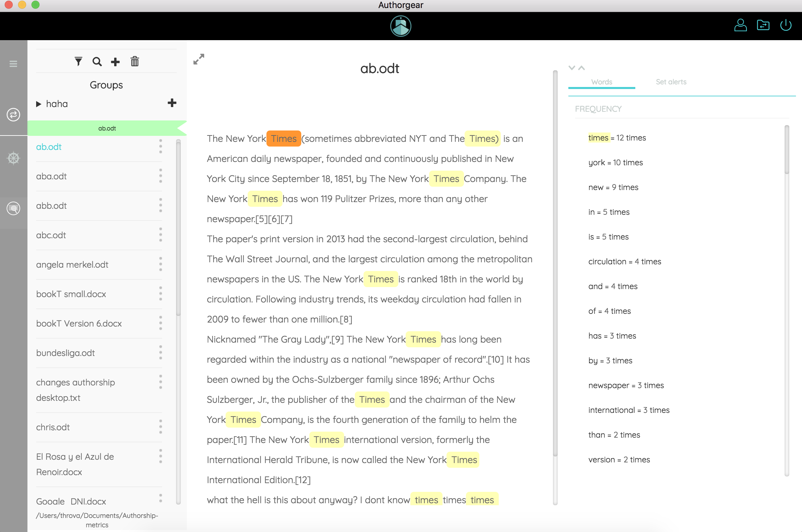The width and height of the screenshot is (802, 532).
Task: Open options menu for bundesliga.odt
Action: pyautogui.click(x=161, y=353)
